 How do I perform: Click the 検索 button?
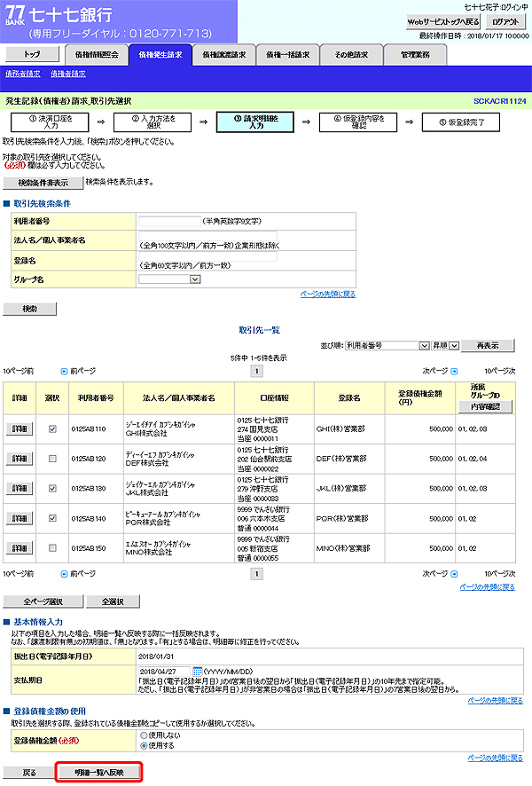(x=29, y=310)
